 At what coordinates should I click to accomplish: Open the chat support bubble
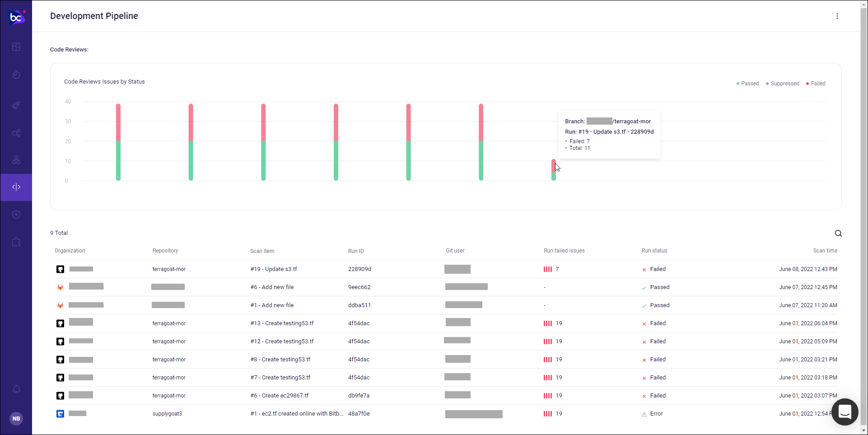pos(845,412)
